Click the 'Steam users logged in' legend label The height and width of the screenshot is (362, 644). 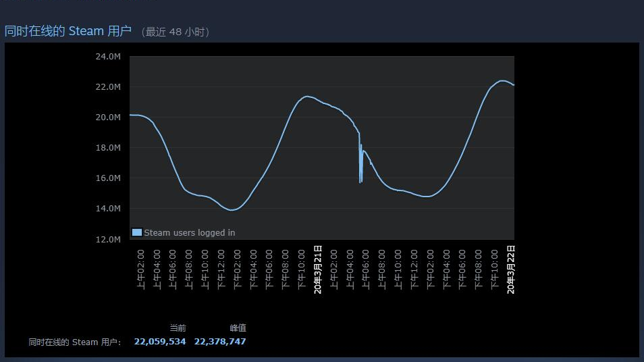click(189, 232)
